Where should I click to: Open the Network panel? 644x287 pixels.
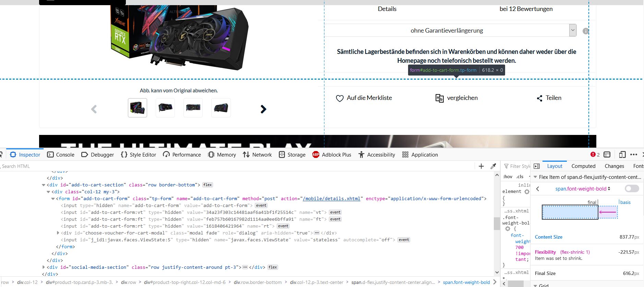(257, 154)
